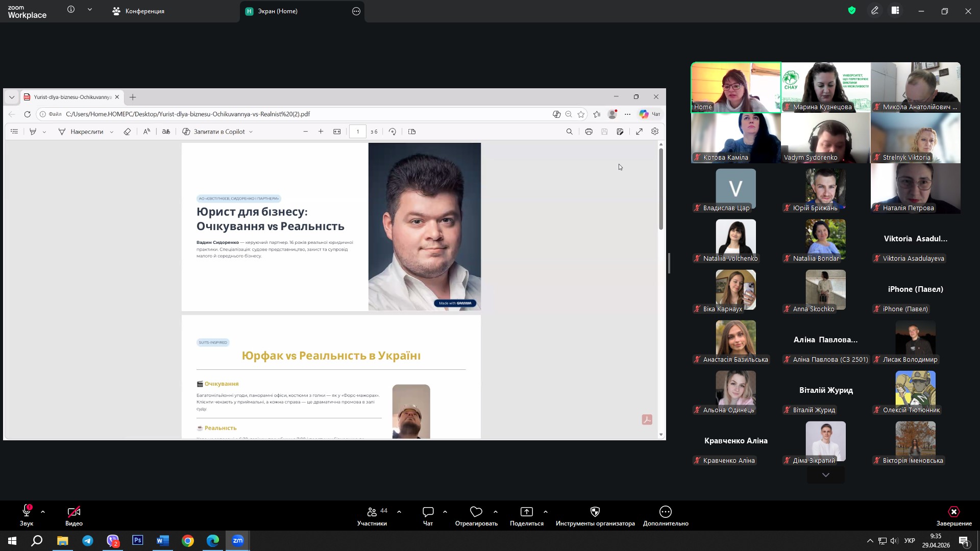Open meeting info icon
Image resolution: width=980 pixels, height=551 pixels.
71,10
